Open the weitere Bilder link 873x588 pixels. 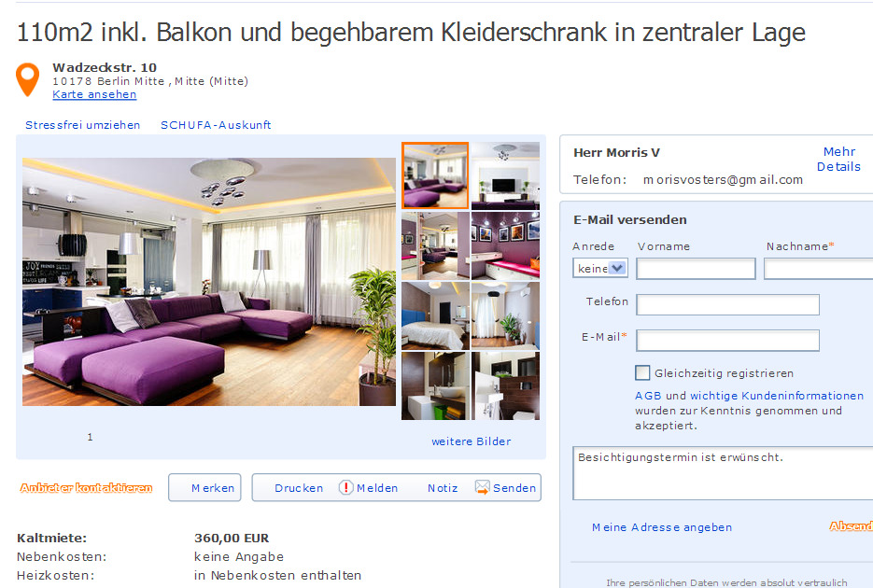click(x=471, y=441)
